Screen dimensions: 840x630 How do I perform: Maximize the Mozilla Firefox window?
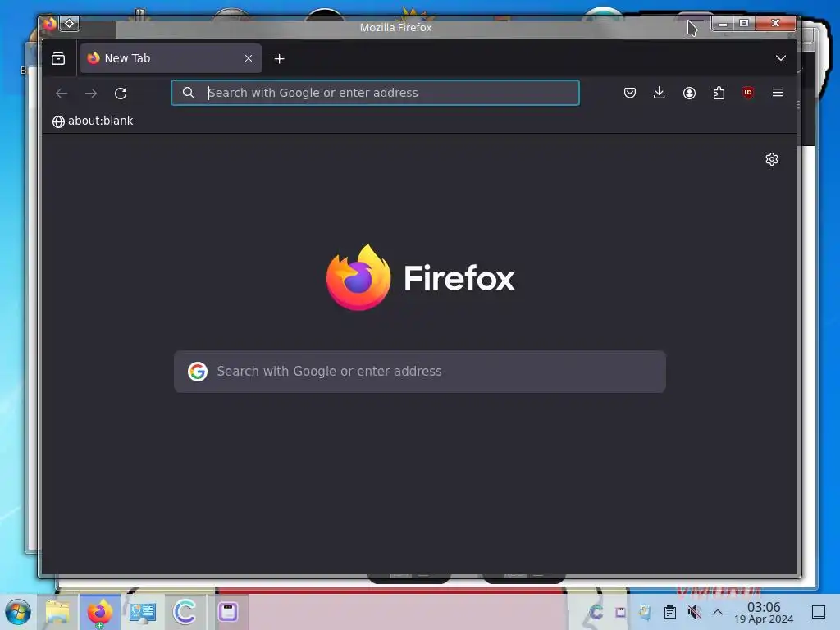[744, 23]
